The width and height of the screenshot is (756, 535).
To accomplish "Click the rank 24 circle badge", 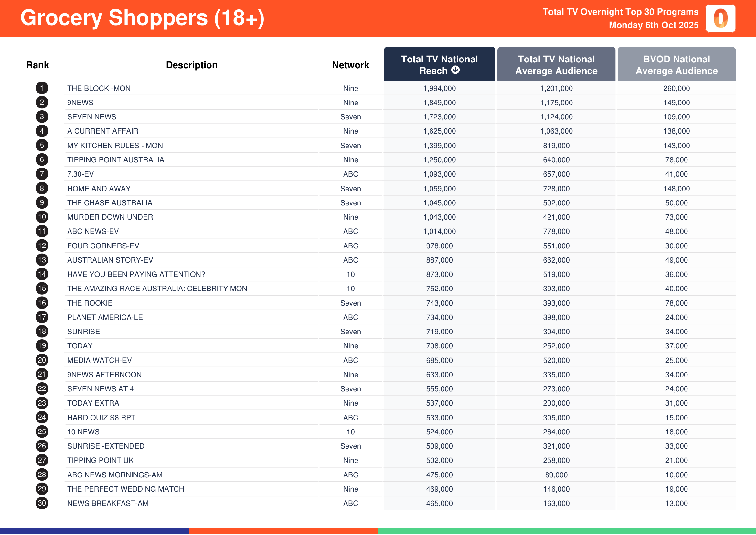I will [x=42, y=417].
